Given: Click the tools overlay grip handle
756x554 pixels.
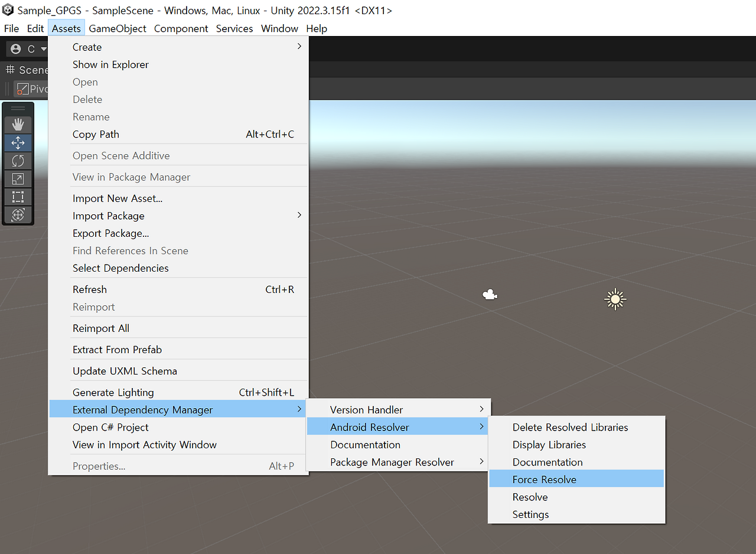Looking at the screenshot, I should pos(18,107).
